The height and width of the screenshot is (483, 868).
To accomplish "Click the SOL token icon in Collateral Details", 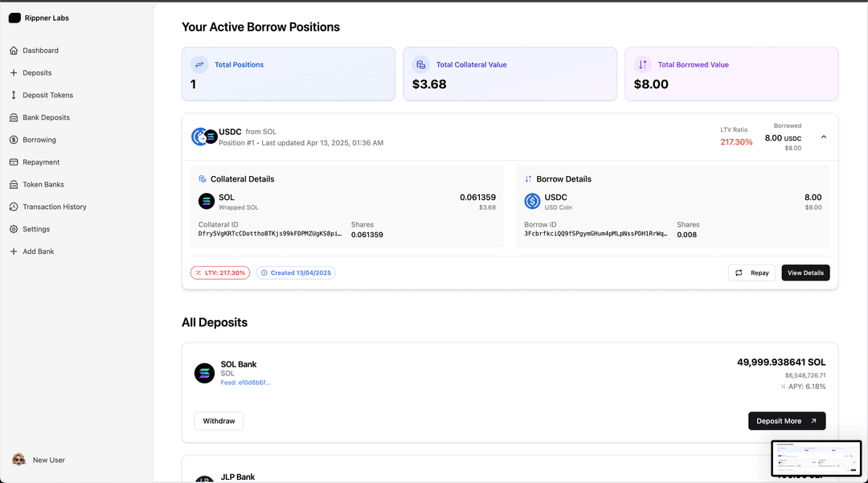I will 207,202.
